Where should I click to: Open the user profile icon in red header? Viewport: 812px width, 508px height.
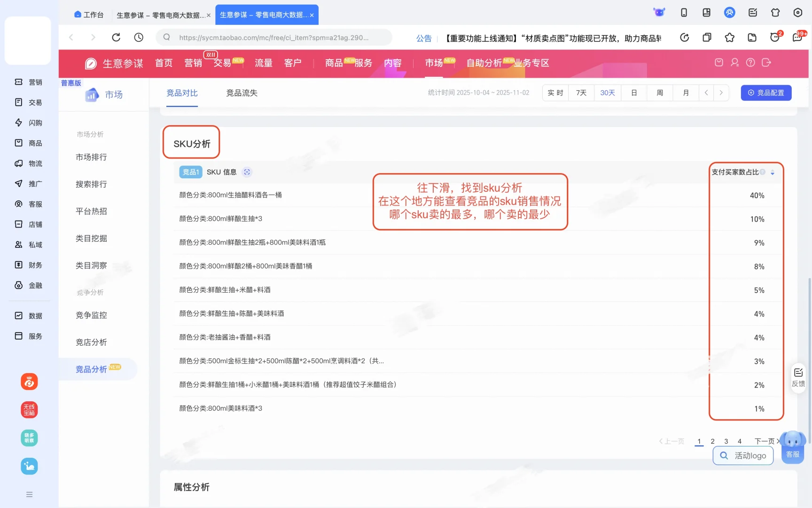pyautogui.click(x=735, y=63)
